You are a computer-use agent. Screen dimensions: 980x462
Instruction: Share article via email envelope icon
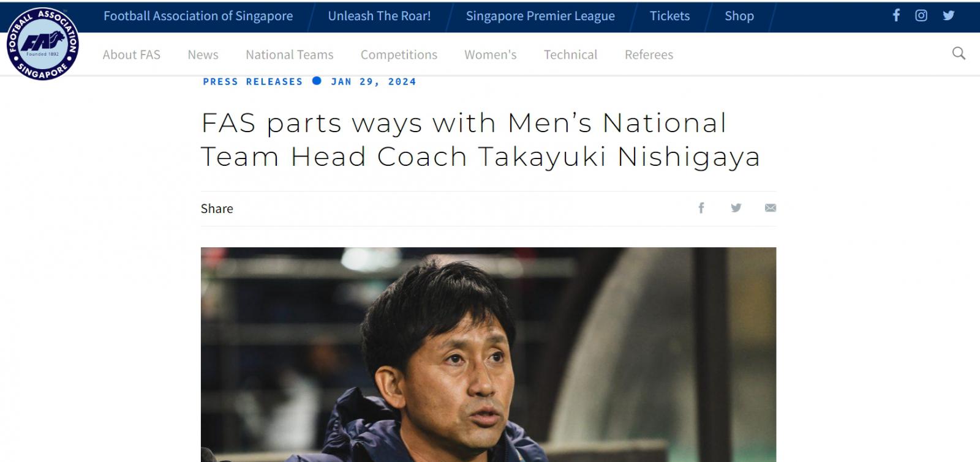pyautogui.click(x=771, y=208)
